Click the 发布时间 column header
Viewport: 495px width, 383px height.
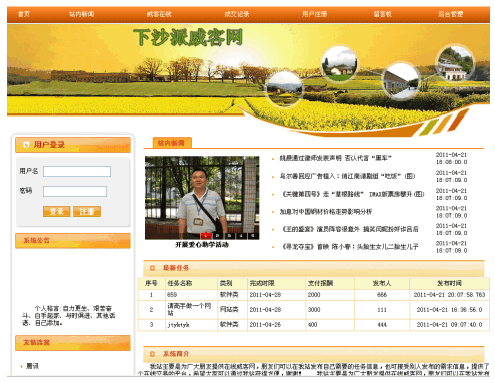[x=449, y=283]
